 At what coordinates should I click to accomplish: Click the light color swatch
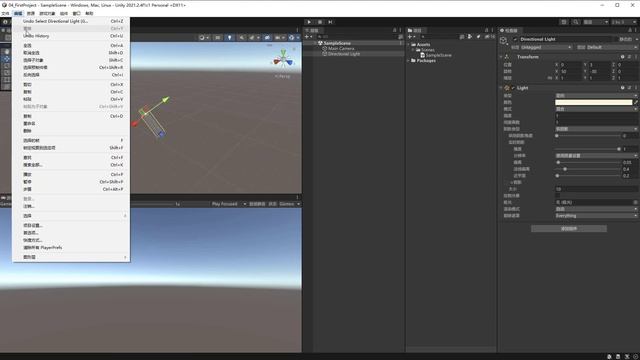[593, 102]
